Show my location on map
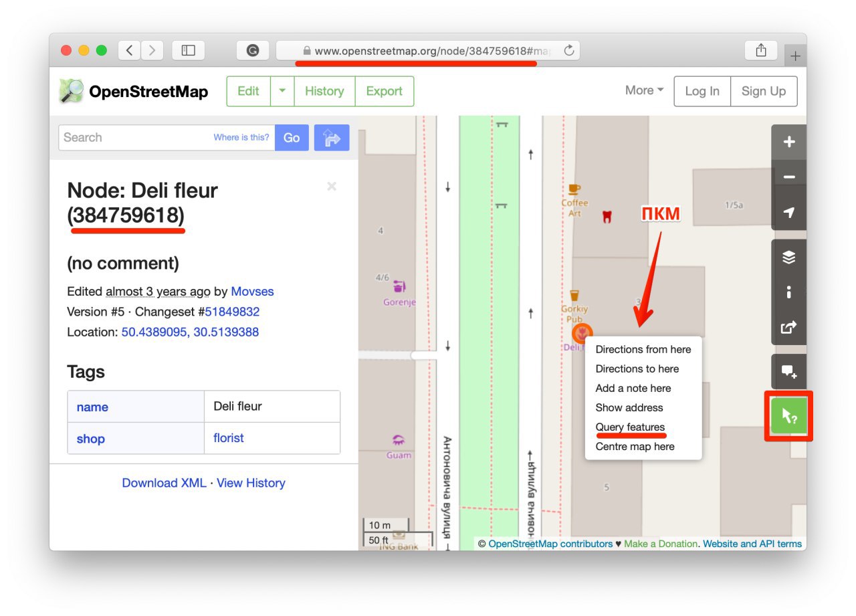The width and height of the screenshot is (856, 616). pos(789,213)
